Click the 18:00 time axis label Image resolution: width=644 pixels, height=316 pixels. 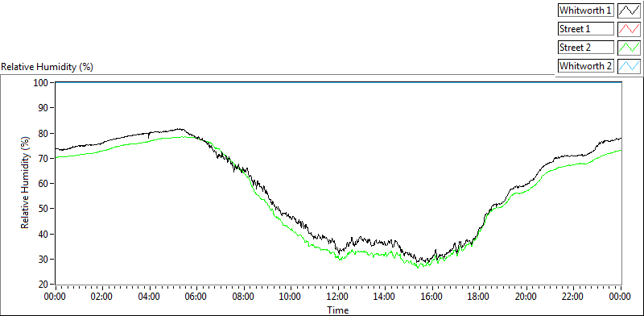(479, 297)
